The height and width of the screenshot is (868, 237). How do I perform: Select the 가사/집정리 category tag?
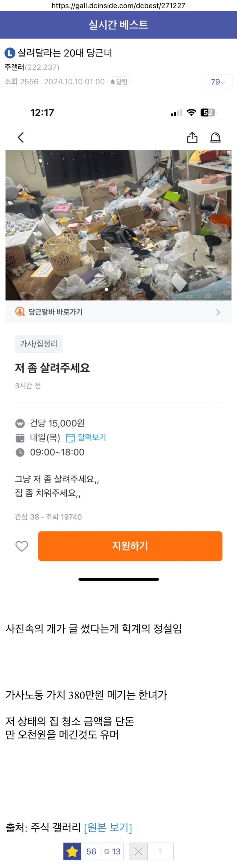tap(39, 344)
